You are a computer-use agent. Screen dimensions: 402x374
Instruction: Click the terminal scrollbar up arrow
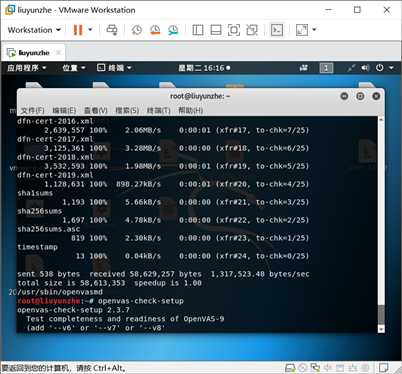pos(381,120)
